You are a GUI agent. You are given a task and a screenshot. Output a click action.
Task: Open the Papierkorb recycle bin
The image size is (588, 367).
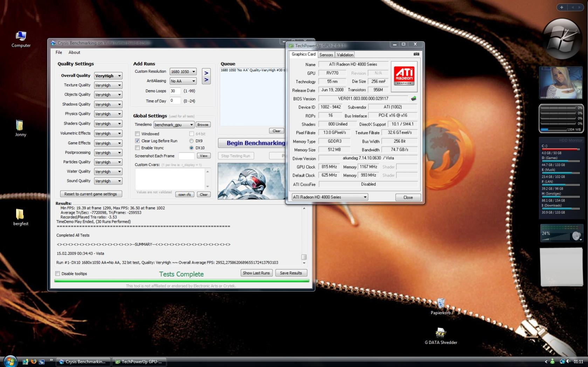pos(441,306)
